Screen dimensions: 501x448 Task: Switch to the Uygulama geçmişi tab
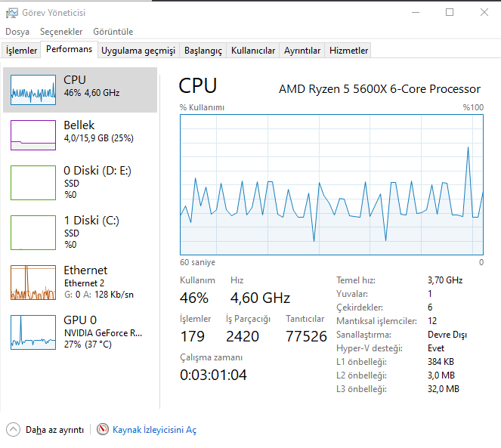pyautogui.click(x=138, y=51)
